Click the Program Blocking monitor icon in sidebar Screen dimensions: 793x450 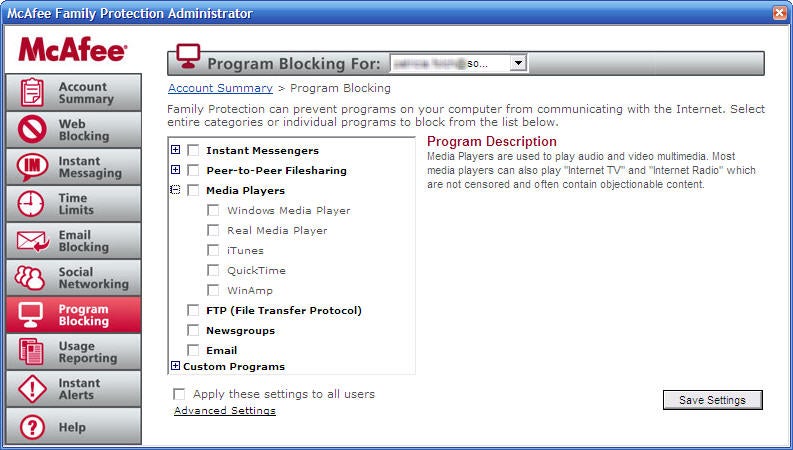(31, 314)
